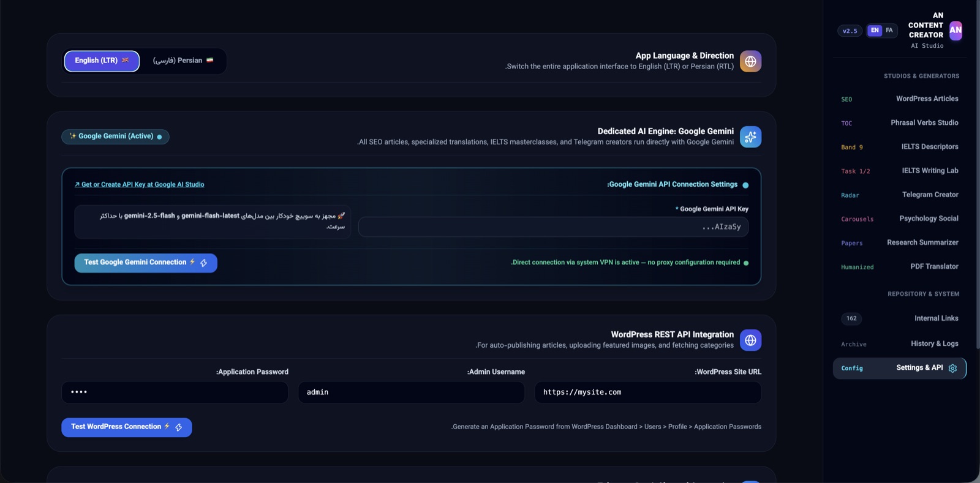This screenshot has height=483, width=980.
Task: Open Psychology Social generator
Action: 900,219
